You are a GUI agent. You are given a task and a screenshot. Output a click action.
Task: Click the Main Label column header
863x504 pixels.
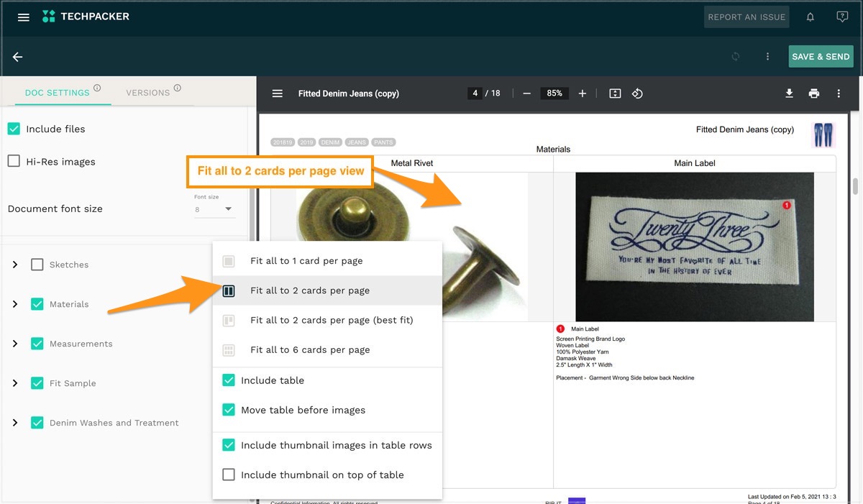tap(695, 163)
